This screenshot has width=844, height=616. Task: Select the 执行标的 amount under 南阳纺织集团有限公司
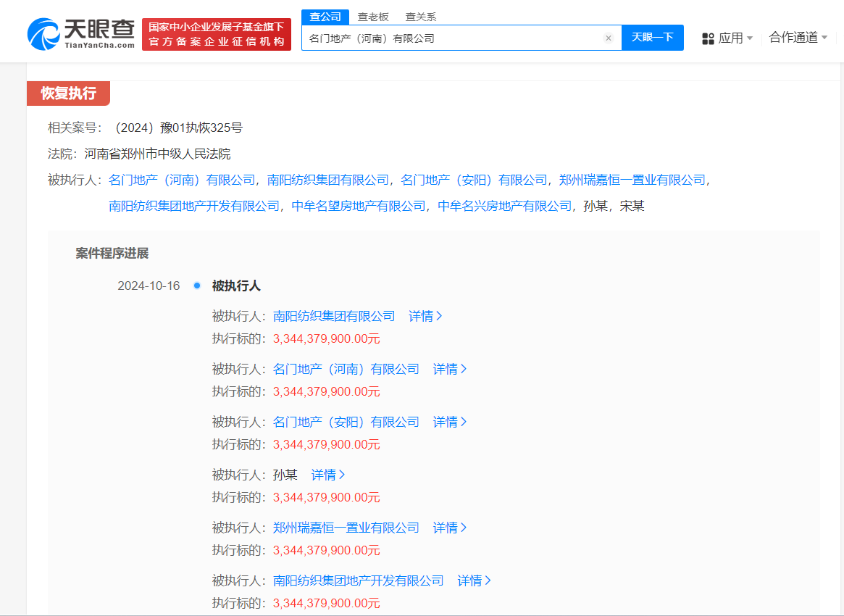click(x=326, y=338)
